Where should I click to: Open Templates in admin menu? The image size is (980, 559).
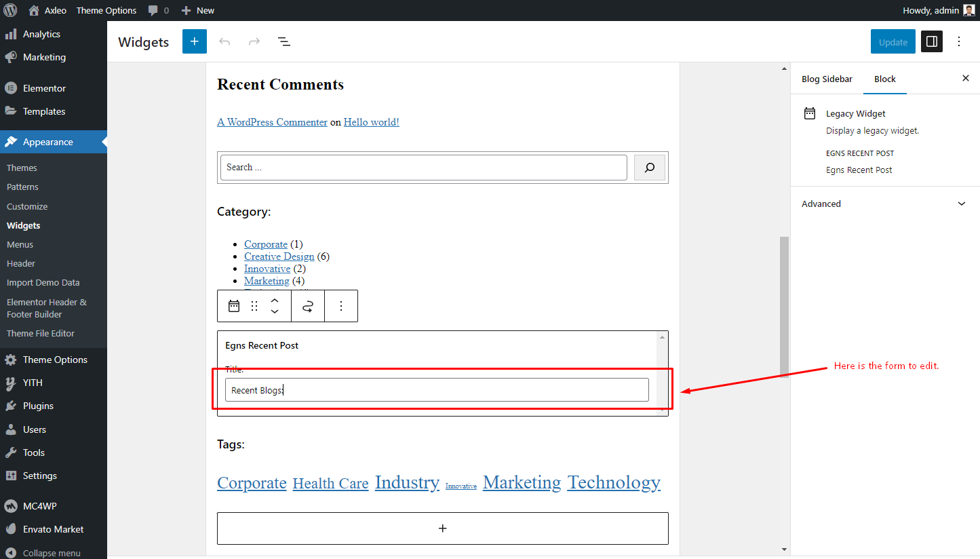coord(53,111)
